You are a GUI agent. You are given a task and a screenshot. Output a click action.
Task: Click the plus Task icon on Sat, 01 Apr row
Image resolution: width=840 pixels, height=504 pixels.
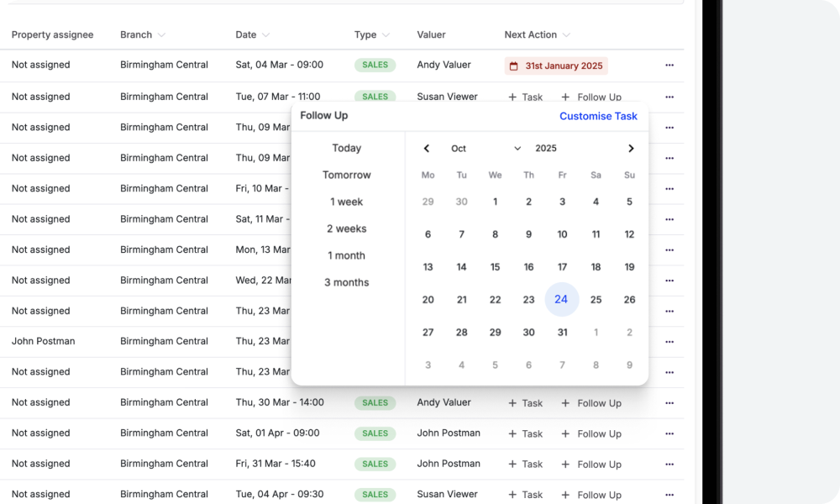[x=514, y=433]
